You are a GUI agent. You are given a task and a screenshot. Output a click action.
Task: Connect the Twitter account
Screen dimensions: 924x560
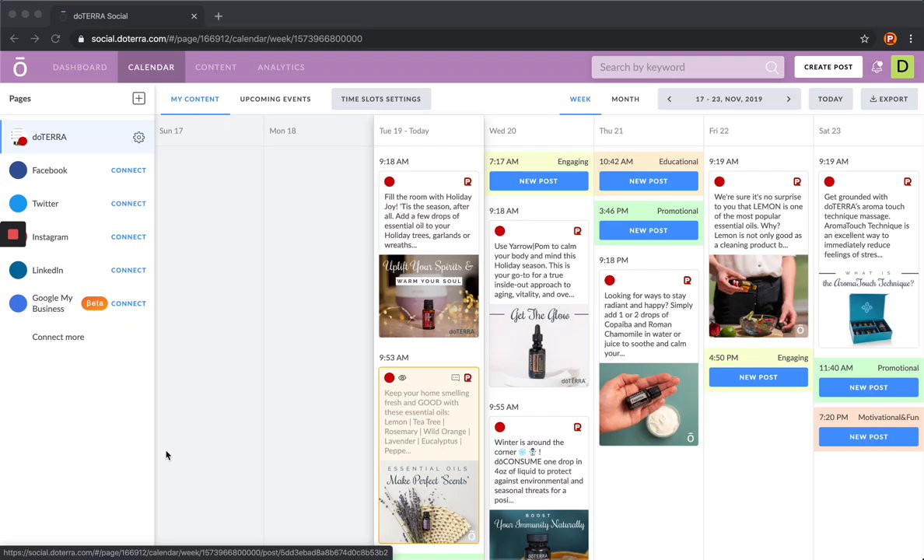click(128, 203)
